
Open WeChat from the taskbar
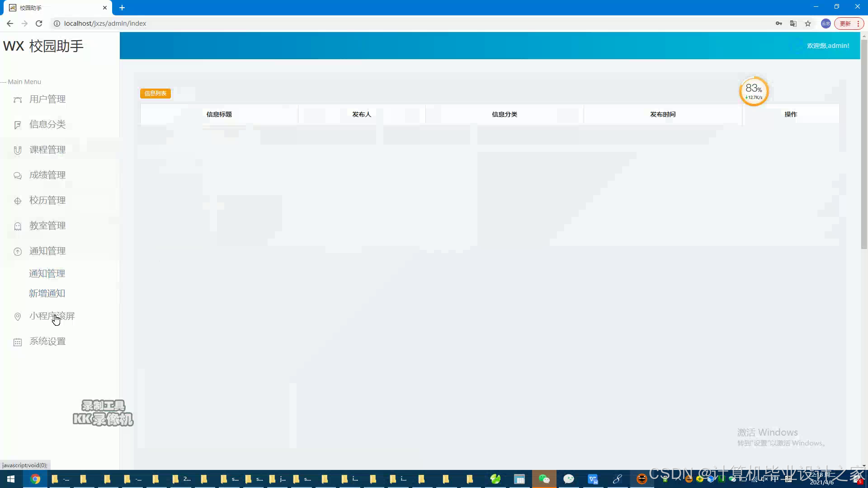click(x=544, y=479)
